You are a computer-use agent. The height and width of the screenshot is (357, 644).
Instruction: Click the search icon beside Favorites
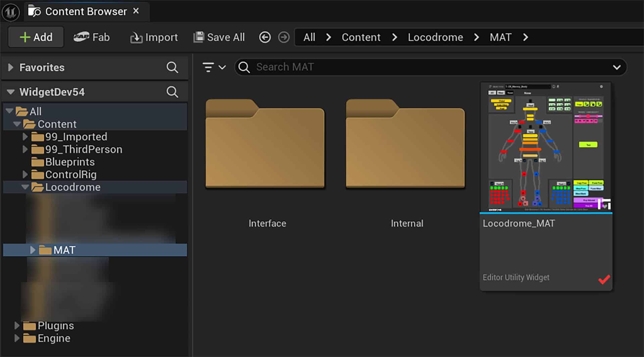click(172, 68)
